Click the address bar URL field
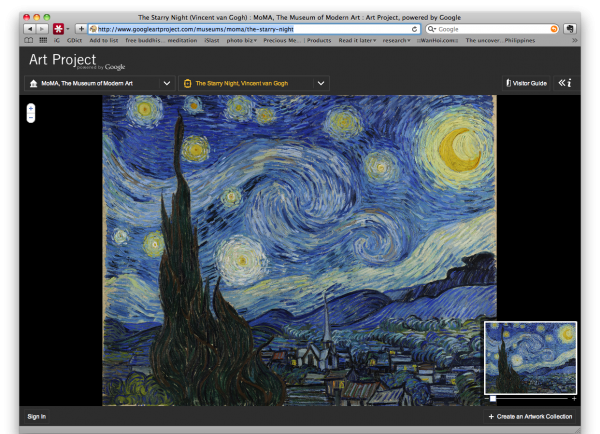The height and width of the screenshot is (434, 600). point(254,29)
